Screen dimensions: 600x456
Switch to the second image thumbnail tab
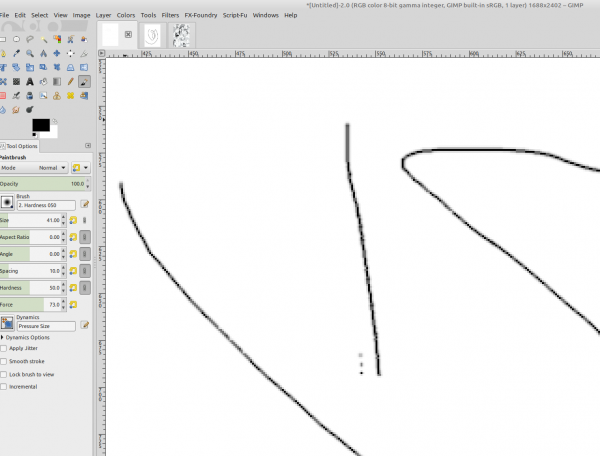(152, 35)
